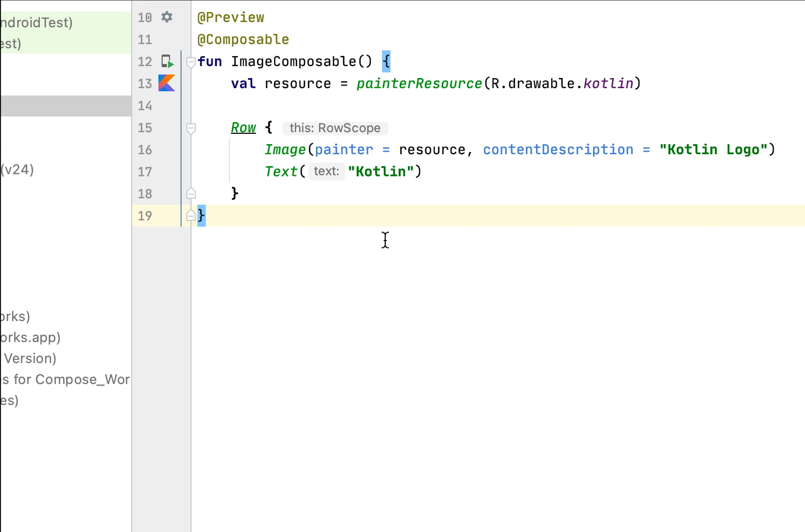This screenshot has width=805, height=532.
Task: Select the tree item ending in 'Version)'
Action: [30, 358]
